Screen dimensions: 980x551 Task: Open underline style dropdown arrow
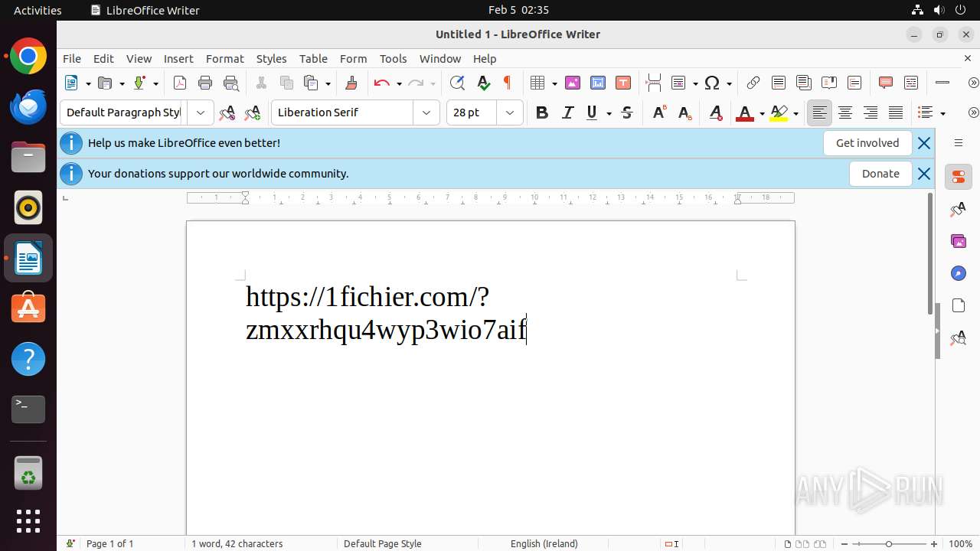pyautogui.click(x=609, y=112)
